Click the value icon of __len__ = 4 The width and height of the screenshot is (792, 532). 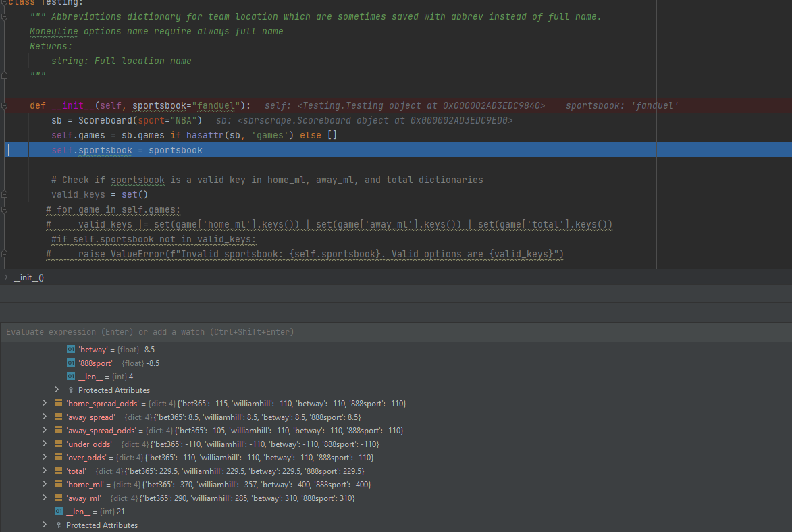click(71, 377)
